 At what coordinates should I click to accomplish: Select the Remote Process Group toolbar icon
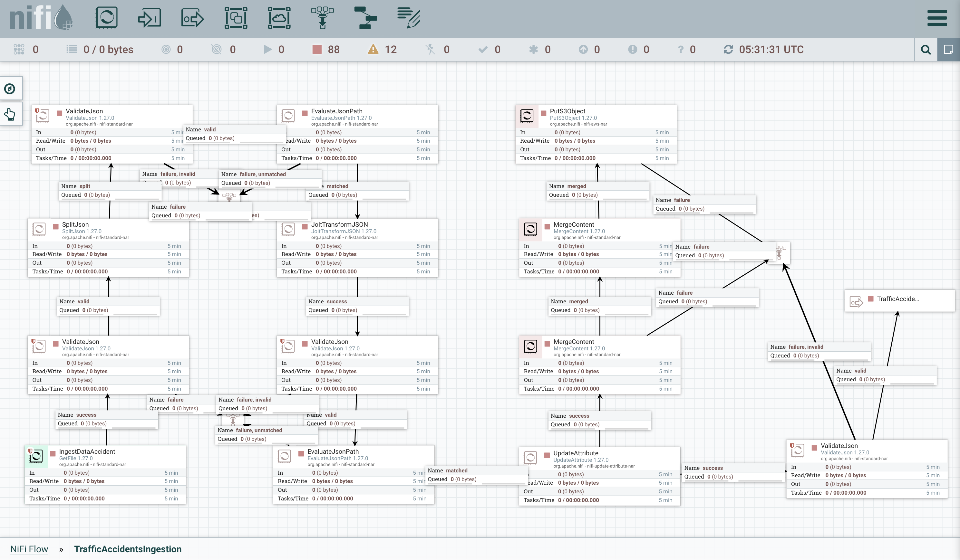[x=279, y=17]
